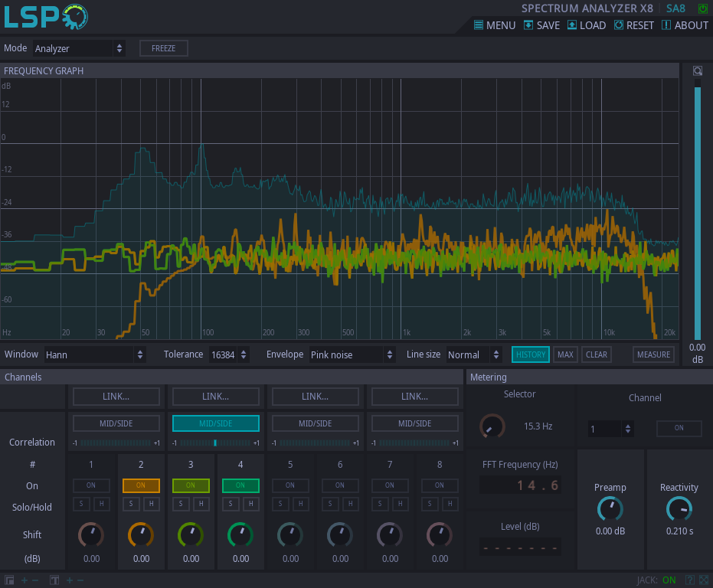Solo channel 6 with its S button
This screenshot has width=713, height=588.
click(330, 504)
